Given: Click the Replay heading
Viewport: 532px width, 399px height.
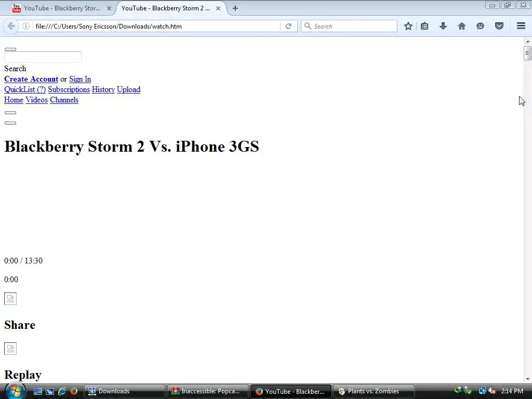Looking at the screenshot, I should click(23, 375).
